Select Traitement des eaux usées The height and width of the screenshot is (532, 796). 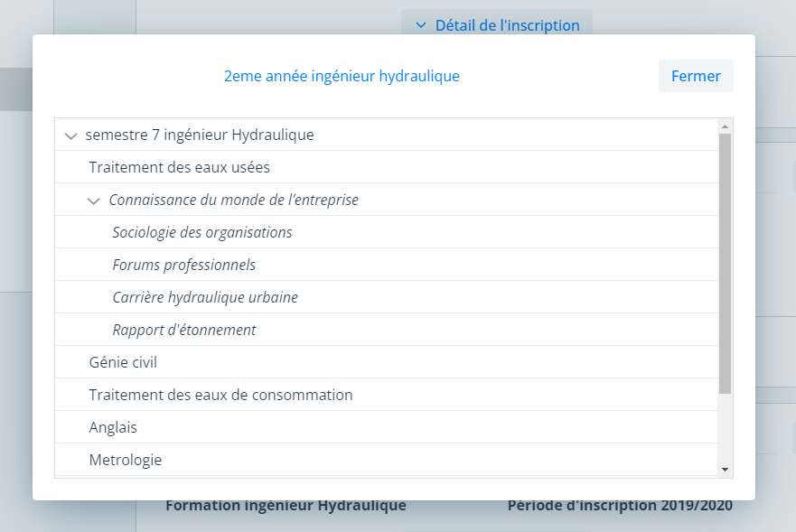179,167
